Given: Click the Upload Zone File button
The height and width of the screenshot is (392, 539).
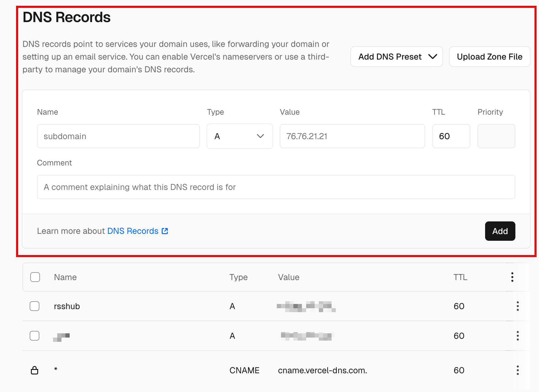Looking at the screenshot, I should point(489,57).
